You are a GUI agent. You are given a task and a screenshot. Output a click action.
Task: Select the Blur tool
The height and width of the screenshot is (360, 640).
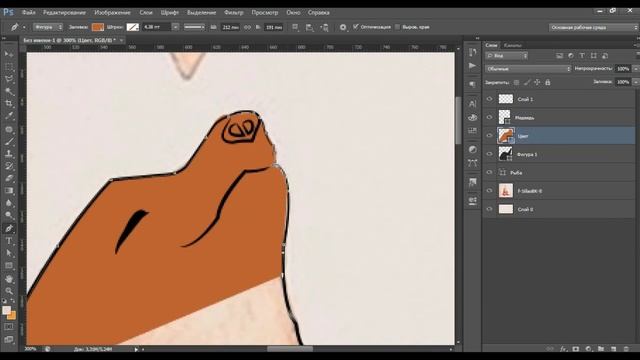click(x=9, y=203)
